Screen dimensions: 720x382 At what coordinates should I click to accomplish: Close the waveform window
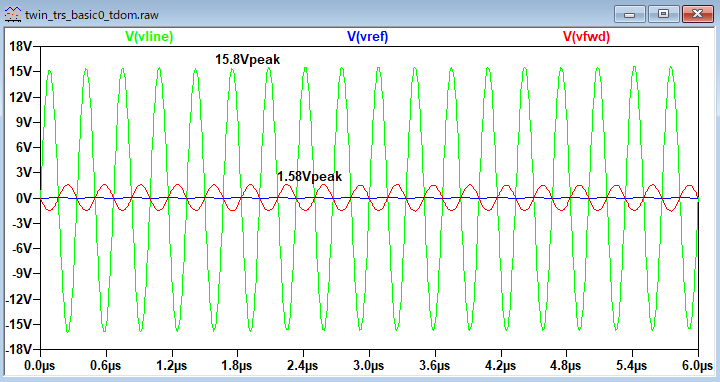[698, 14]
